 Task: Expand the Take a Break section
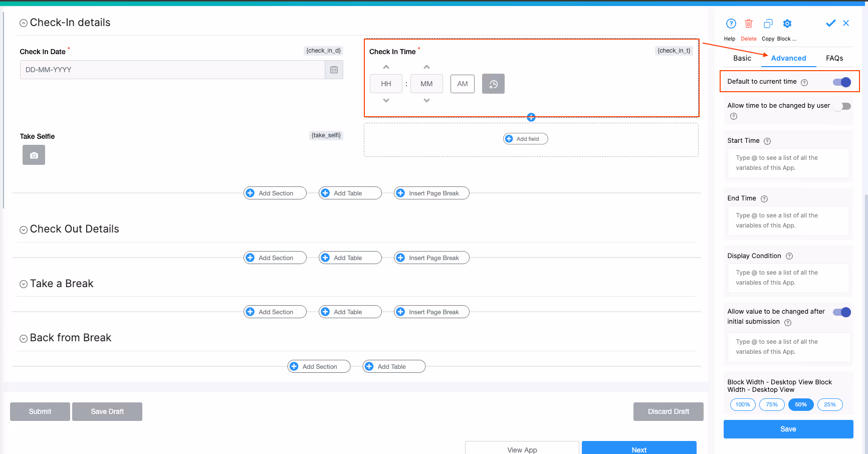[24, 284]
